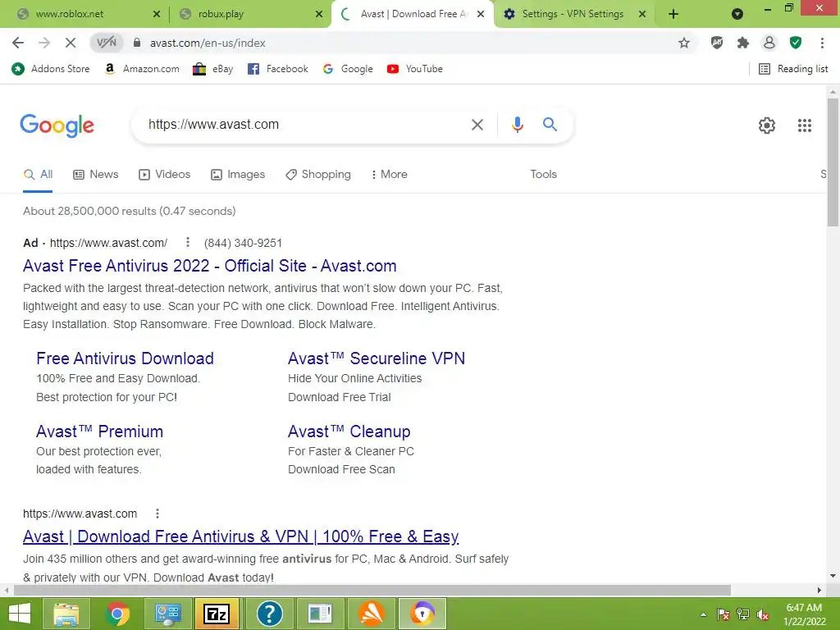
Task: Go back to the previous page
Action: [x=18, y=43]
